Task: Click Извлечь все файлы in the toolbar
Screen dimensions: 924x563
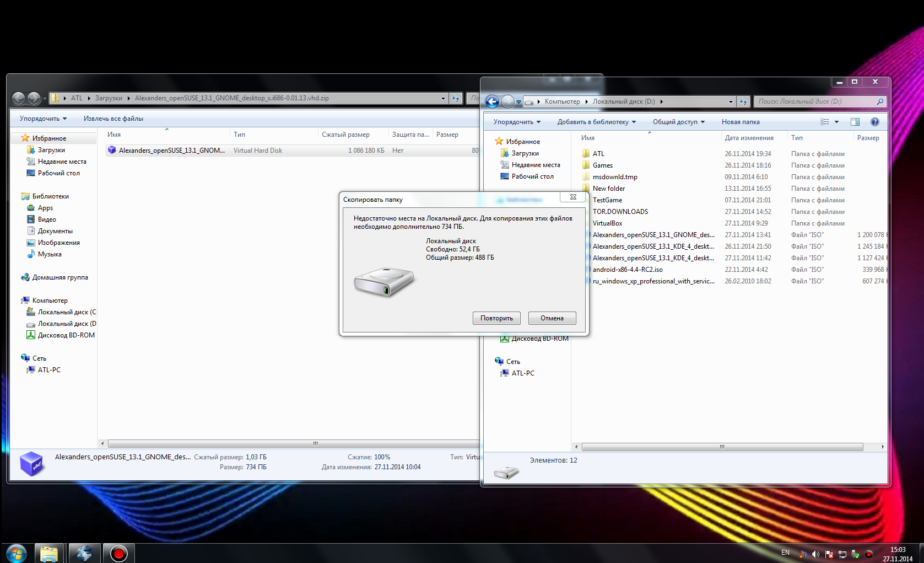Action: [x=113, y=119]
